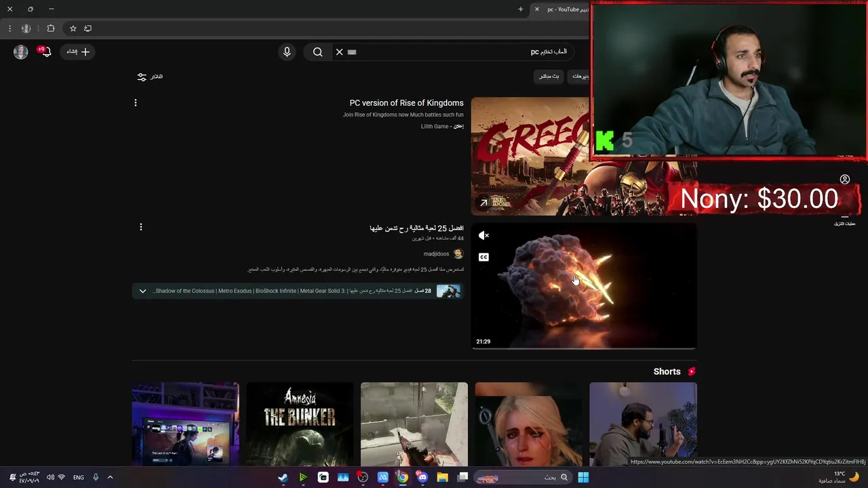The height and width of the screenshot is (488, 868).
Task: Open a new browser tab
Action: tap(521, 9)
